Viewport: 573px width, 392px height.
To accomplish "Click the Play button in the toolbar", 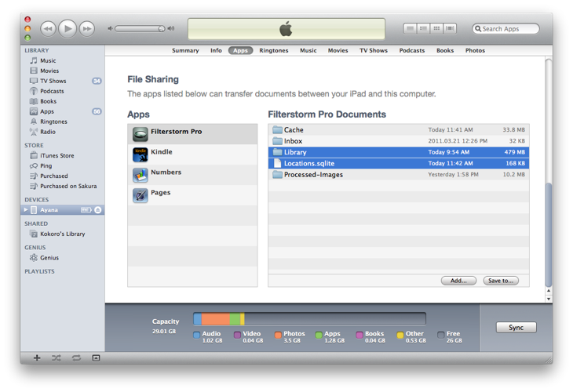I will [x=67, y=28].
